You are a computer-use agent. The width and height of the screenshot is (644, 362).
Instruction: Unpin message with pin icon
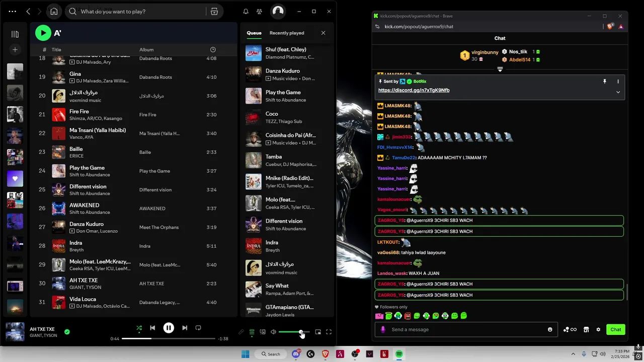tap(604, 81)
